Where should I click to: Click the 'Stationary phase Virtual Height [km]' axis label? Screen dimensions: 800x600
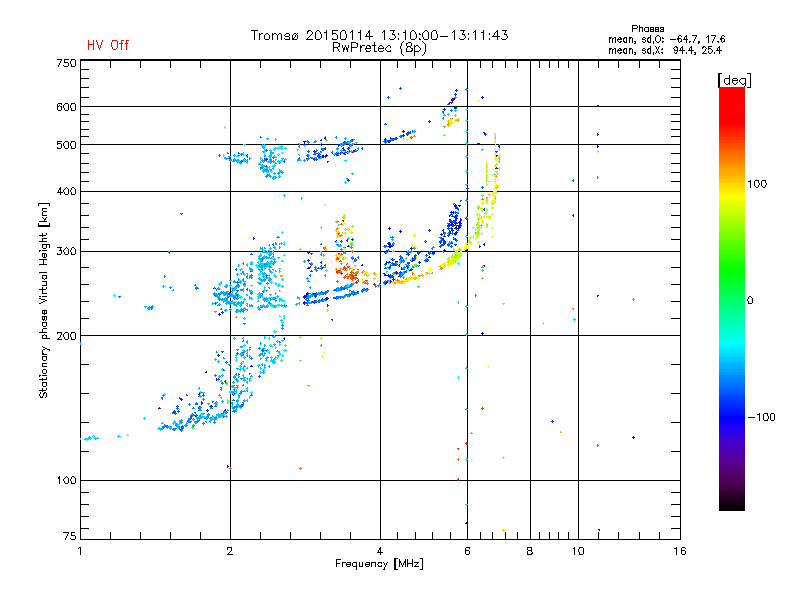click(x=43, y=300)
